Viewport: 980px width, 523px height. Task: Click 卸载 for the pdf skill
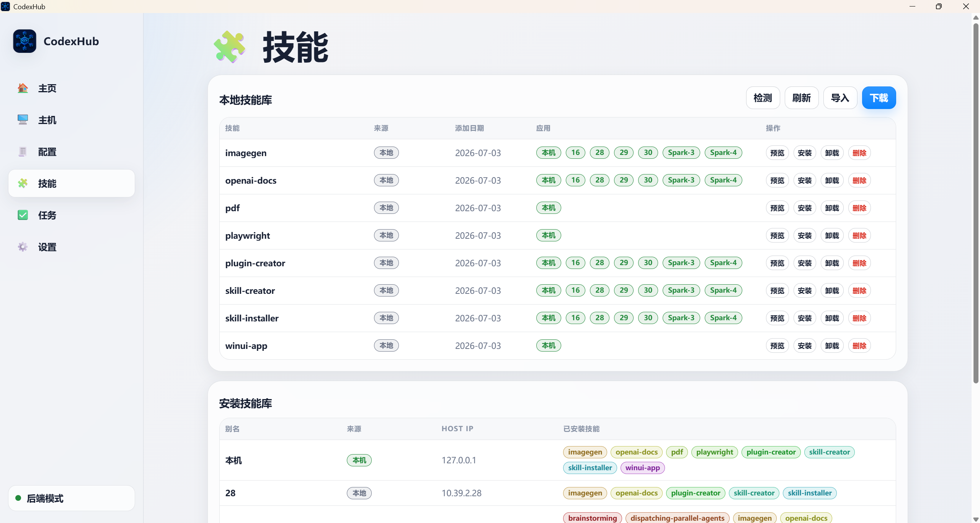(832, 208)
